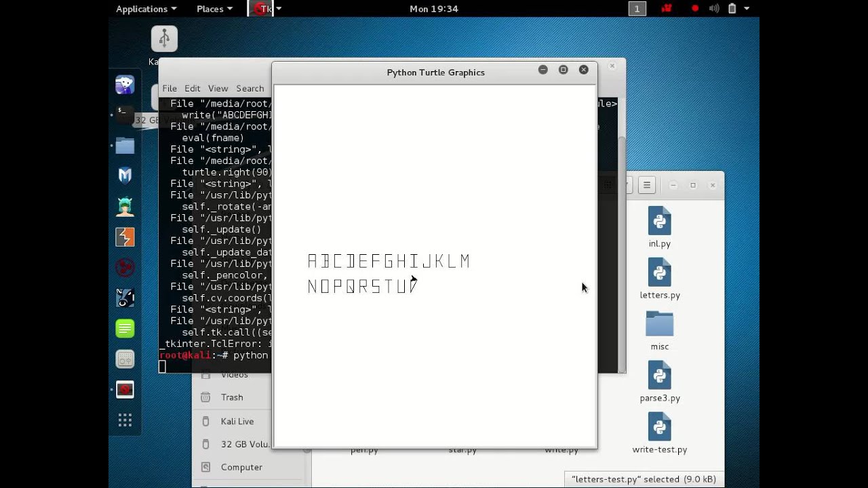This screenshot has width=868, height=488.
Task: Minimize the file manager window
Action: coord(673,185)
